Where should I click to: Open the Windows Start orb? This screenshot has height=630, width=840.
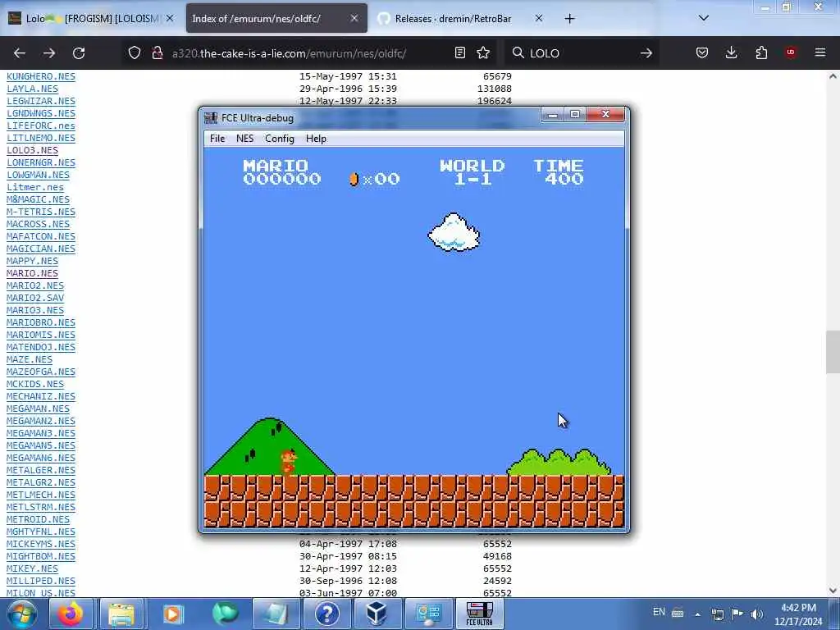coord(22,614)
